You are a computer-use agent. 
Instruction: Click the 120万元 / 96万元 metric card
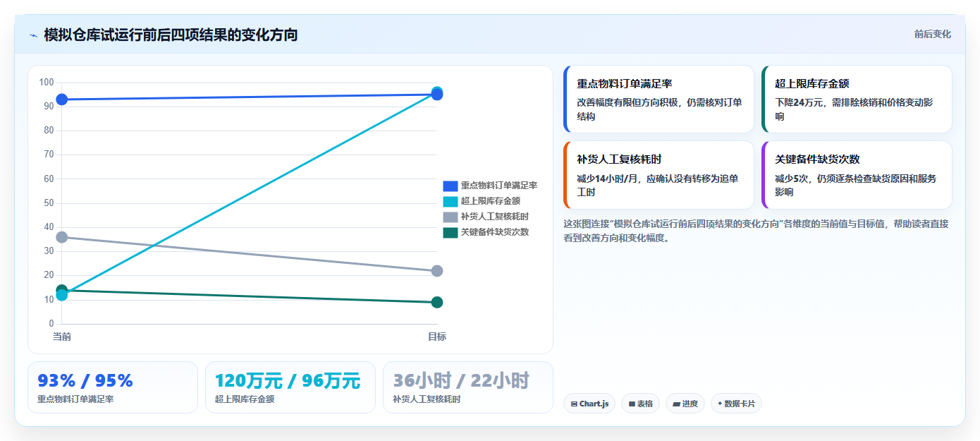coord(290,387)
